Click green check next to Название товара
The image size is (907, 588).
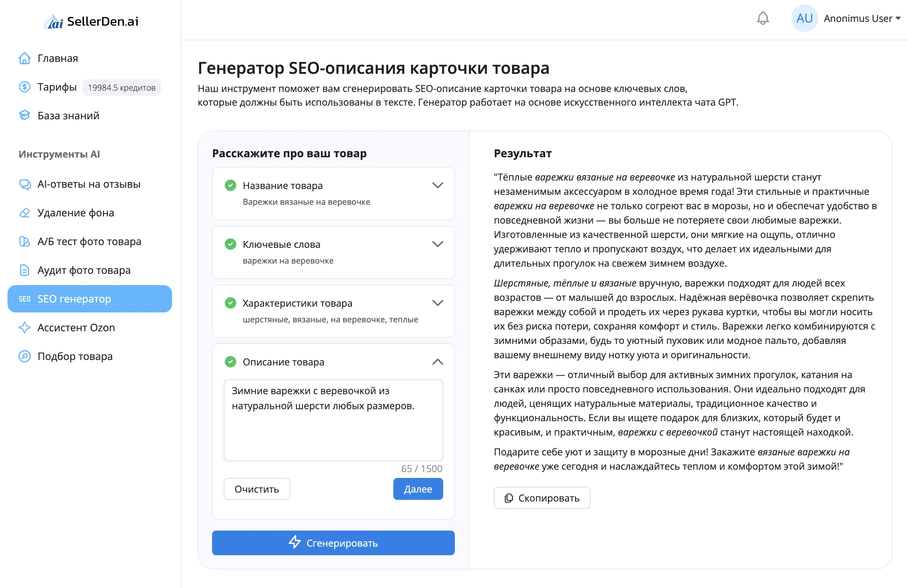[x=230, y=186]
